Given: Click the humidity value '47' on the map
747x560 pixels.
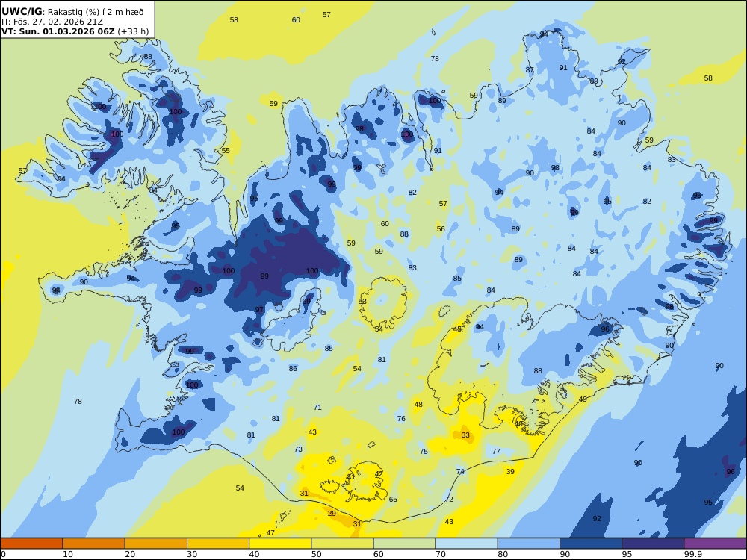Looking at the screenshot, I should pyautogui.click(x=270, y=533).
